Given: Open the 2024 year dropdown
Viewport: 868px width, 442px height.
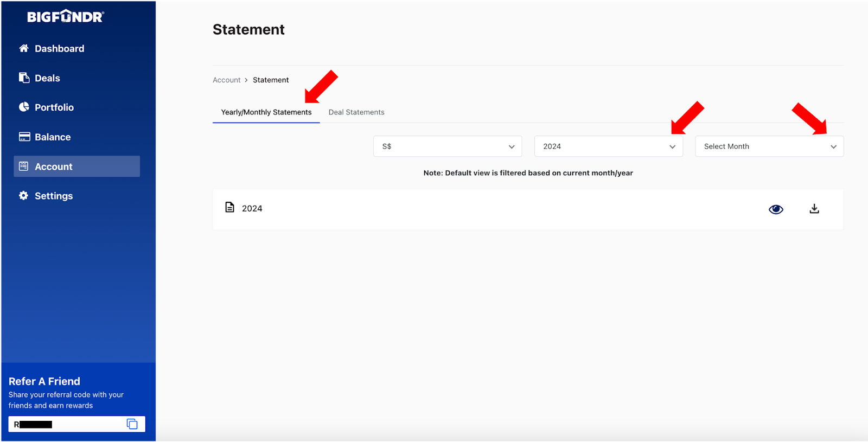Looking at the screenshot, I should pos(609,146).
